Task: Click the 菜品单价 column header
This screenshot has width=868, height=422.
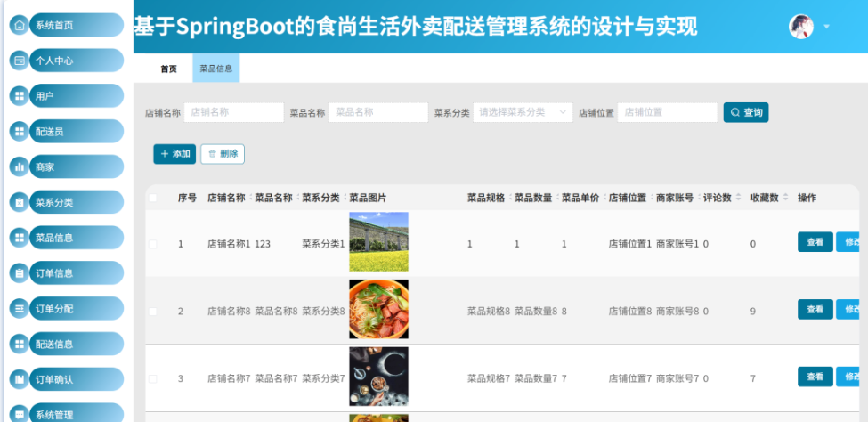Action: click(580, 198)
